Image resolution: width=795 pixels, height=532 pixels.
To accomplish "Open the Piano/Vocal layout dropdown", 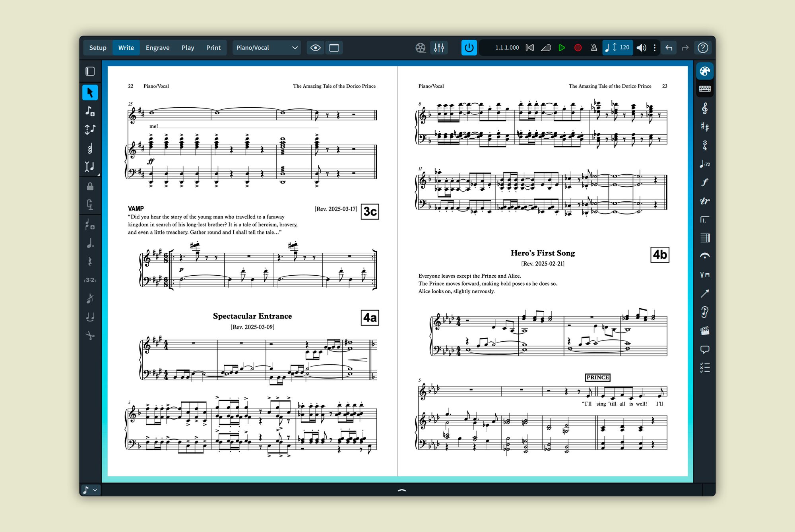I will 266,48.
